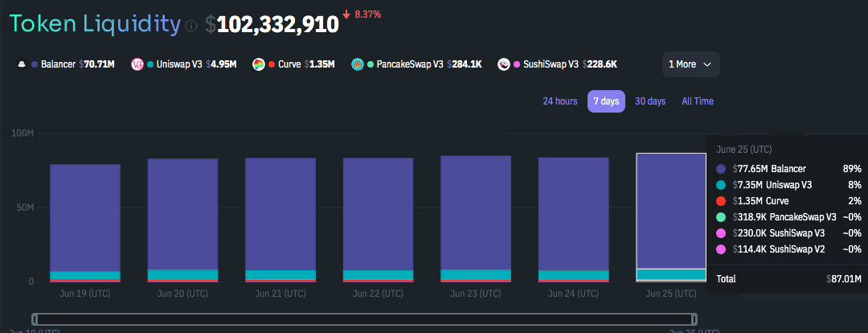Viewport: 868px width, 333px height.
Task: Click the Jun 19 liquidity bar
Action: (84, 217)
